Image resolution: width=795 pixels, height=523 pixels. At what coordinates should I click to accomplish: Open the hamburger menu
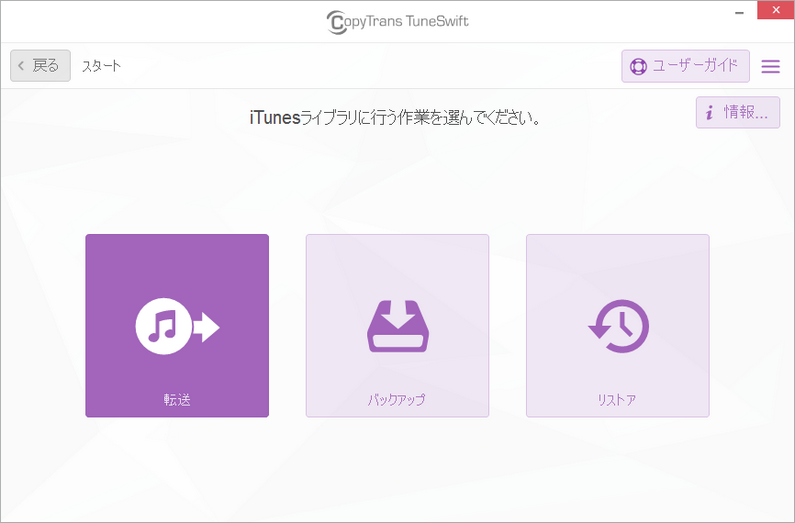tap(771, 66)
